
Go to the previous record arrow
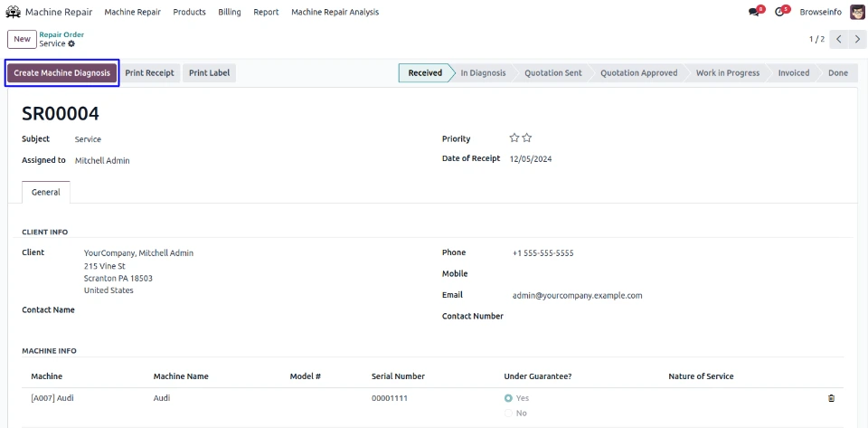click(x=839, y=39)
